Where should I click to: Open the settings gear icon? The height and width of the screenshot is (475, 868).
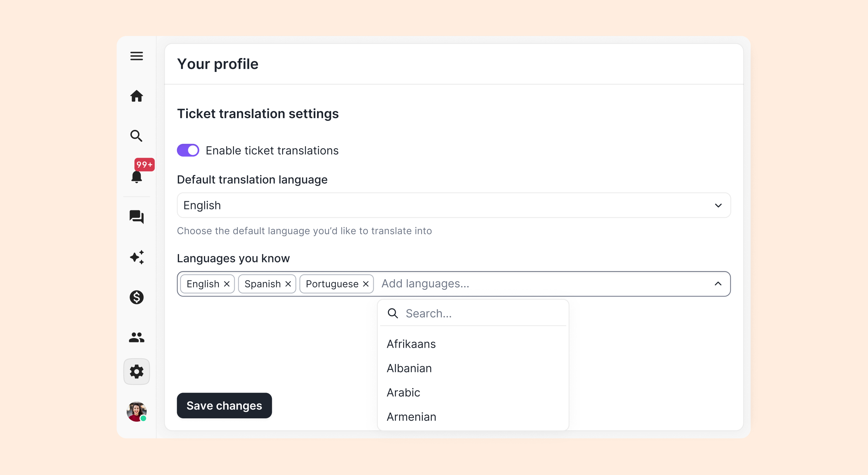point(137,372)
